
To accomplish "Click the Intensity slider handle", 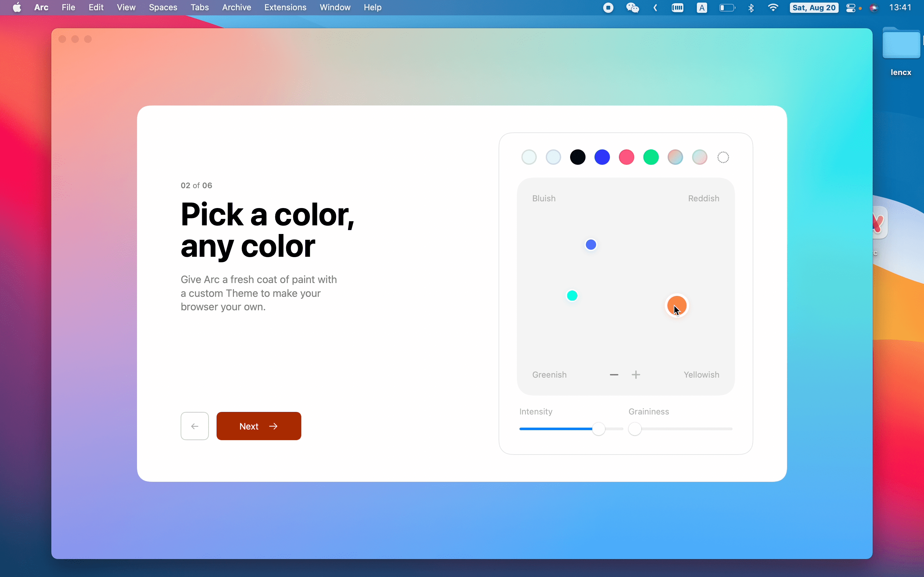I will (x=599, y=429).
